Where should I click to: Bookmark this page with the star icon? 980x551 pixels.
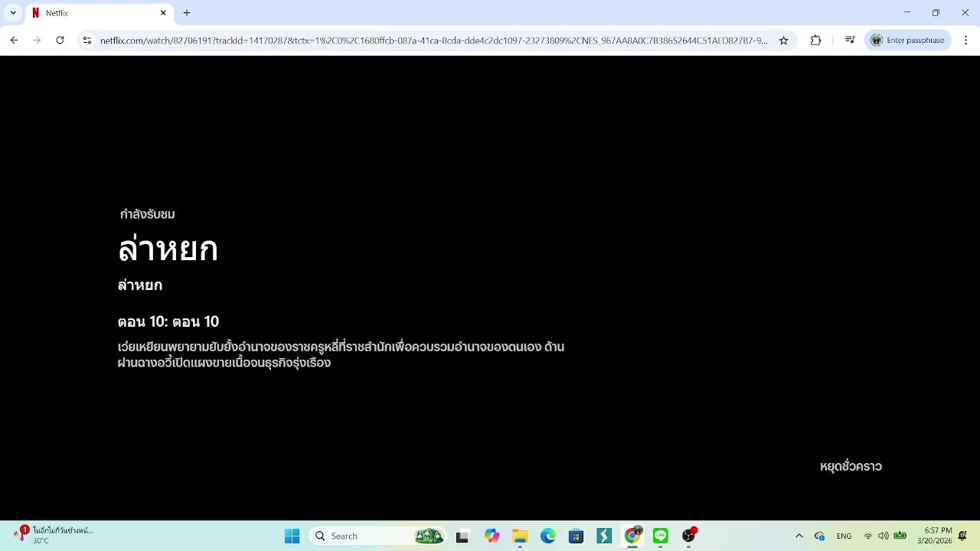pos(783,41)
